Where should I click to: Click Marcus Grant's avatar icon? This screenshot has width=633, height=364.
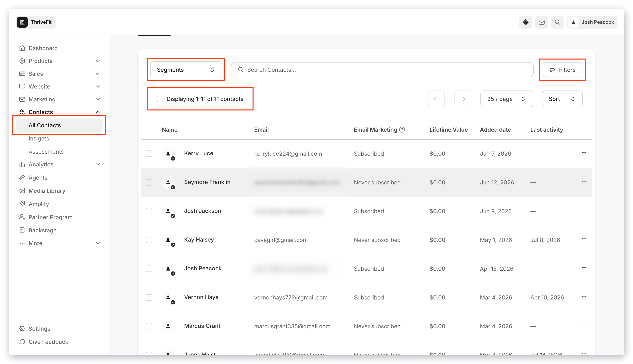[168, 326]
